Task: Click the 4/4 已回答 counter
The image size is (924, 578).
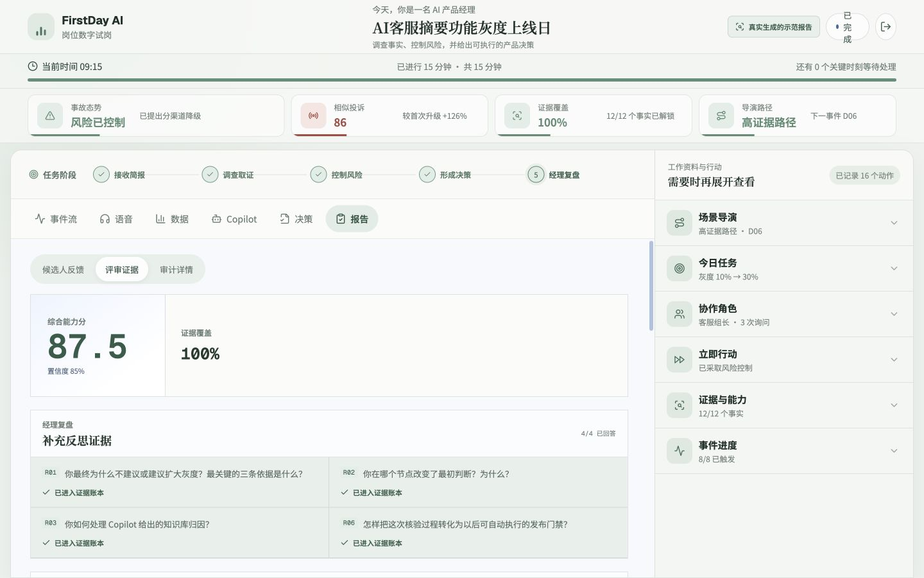Action: coord(598,433)
